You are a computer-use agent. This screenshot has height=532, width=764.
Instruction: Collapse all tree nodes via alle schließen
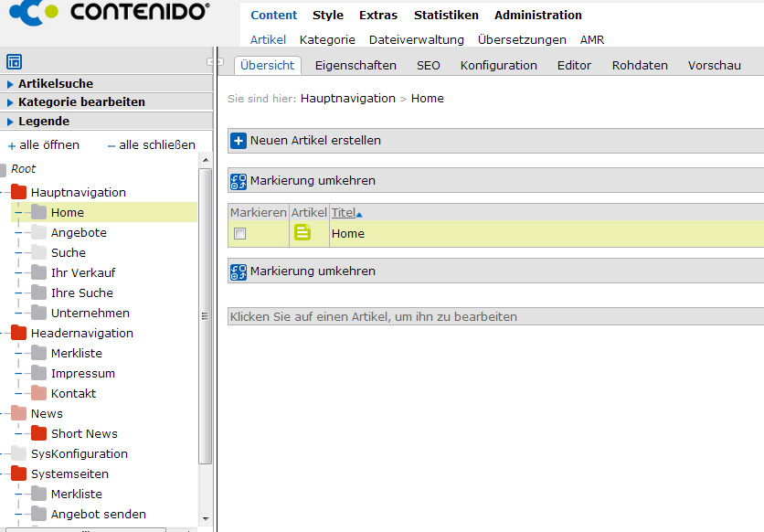tap(152, 145)
